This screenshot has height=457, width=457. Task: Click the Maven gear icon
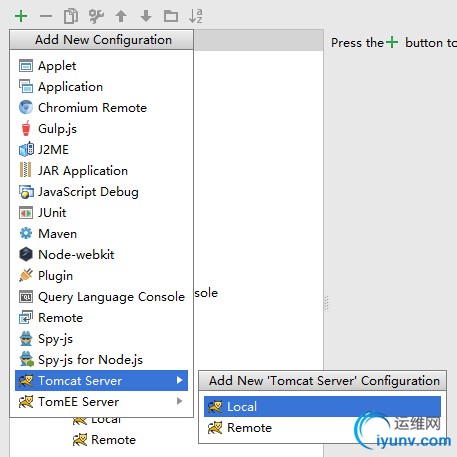pos(26,233)
